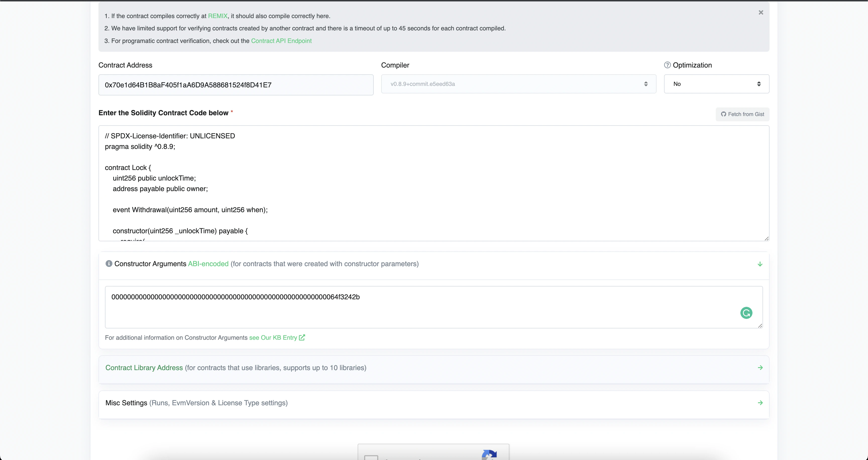Open the compiler version dropdown
868x460 pixels.
click(x=518, y=84)
